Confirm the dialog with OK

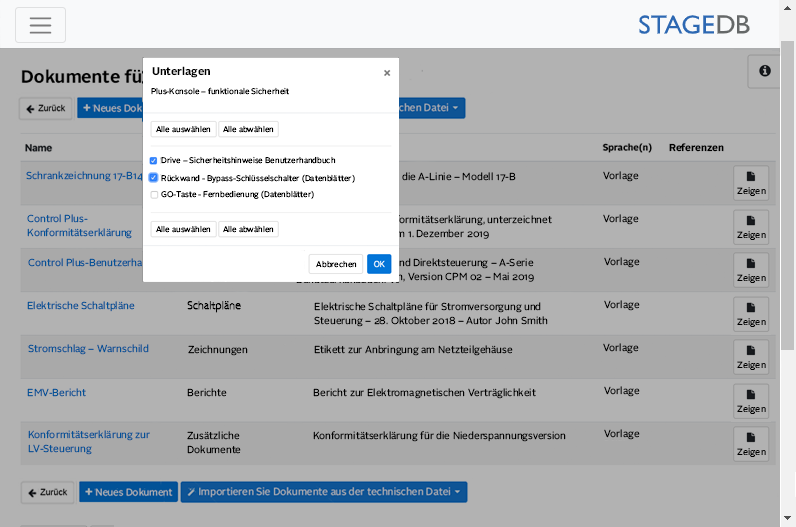[379, 264]
